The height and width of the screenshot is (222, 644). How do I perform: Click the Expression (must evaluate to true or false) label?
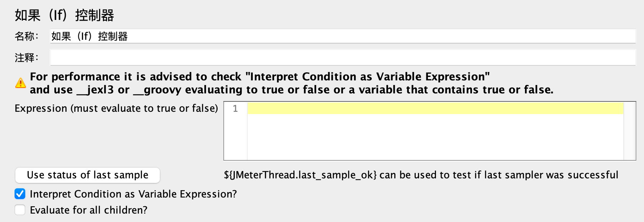[x=116, y=109]
